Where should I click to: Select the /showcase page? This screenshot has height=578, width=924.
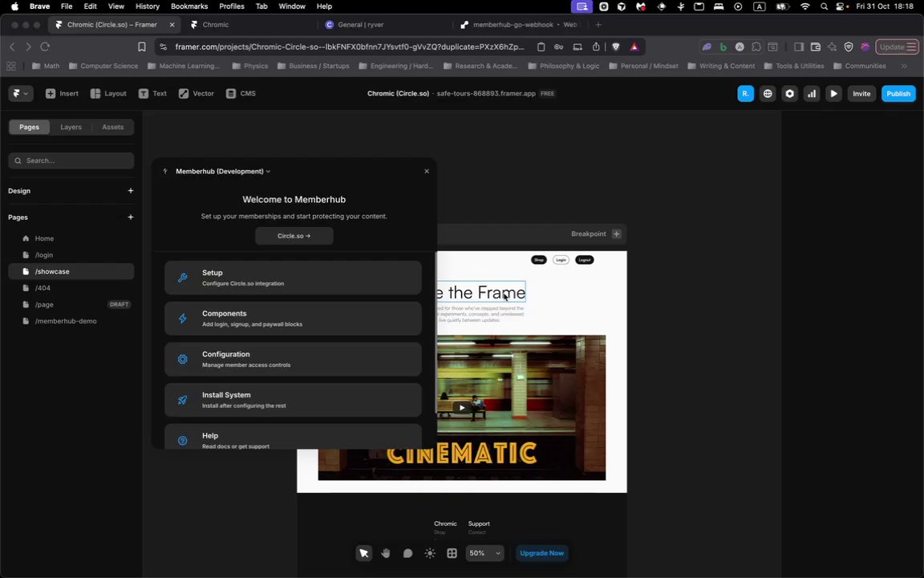pyautogui.click(x=71, y=271)
